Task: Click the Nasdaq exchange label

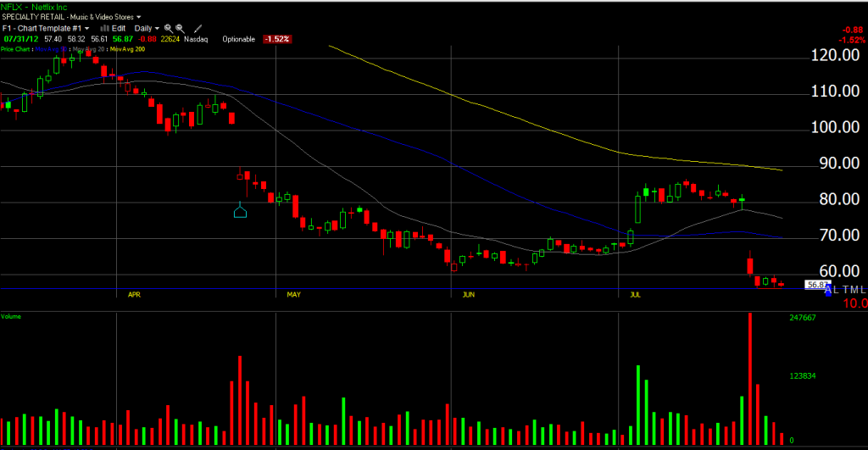Action: 196,39
